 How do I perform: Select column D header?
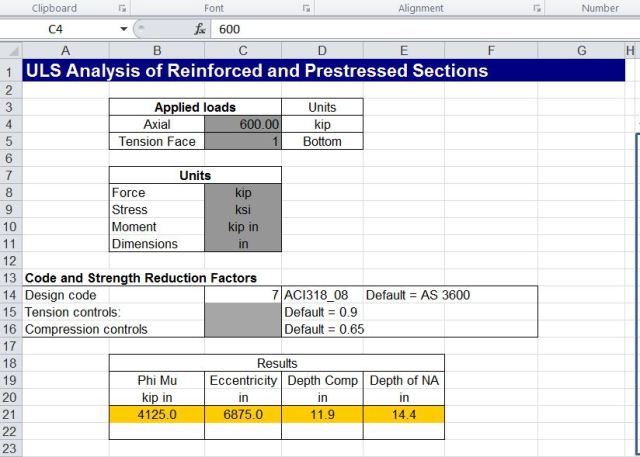tap(321, 51)
